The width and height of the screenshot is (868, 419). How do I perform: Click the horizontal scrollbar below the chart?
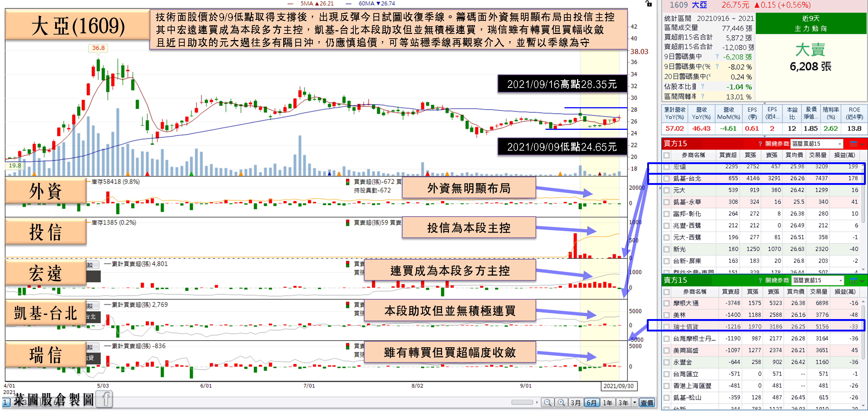click(522, 402)
